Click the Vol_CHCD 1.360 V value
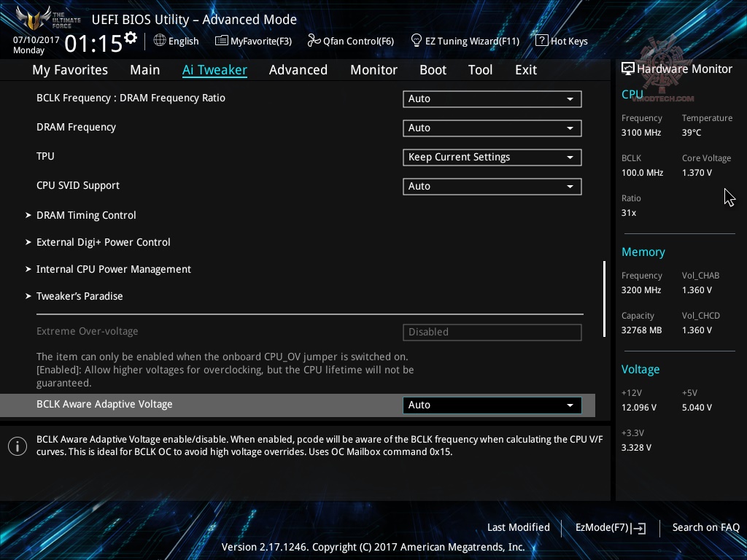 coord(697,330)
